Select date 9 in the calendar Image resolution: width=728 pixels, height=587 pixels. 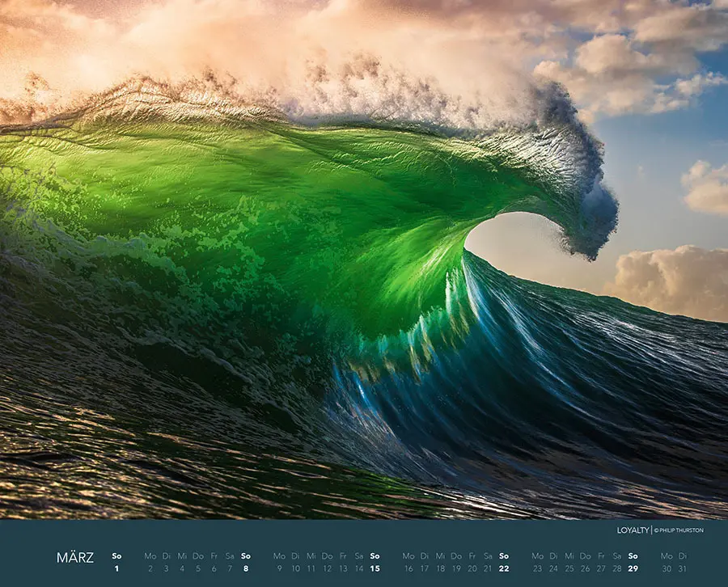pyautogui.click(x=279, y=568)
